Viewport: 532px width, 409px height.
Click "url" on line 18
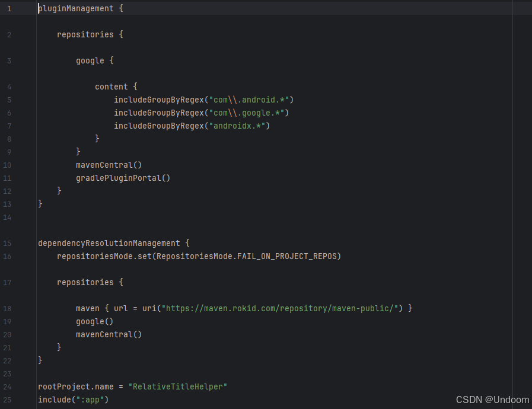pos(121,309)
